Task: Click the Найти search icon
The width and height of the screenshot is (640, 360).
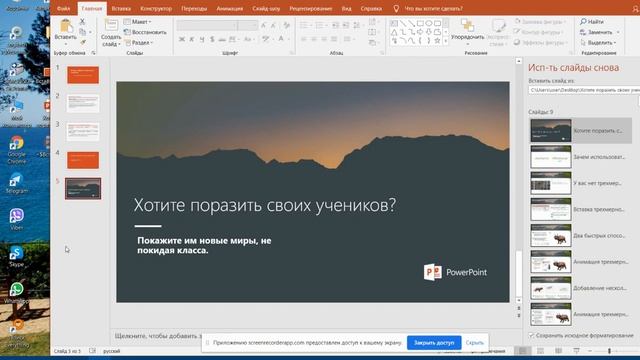Action: (583, 21)
